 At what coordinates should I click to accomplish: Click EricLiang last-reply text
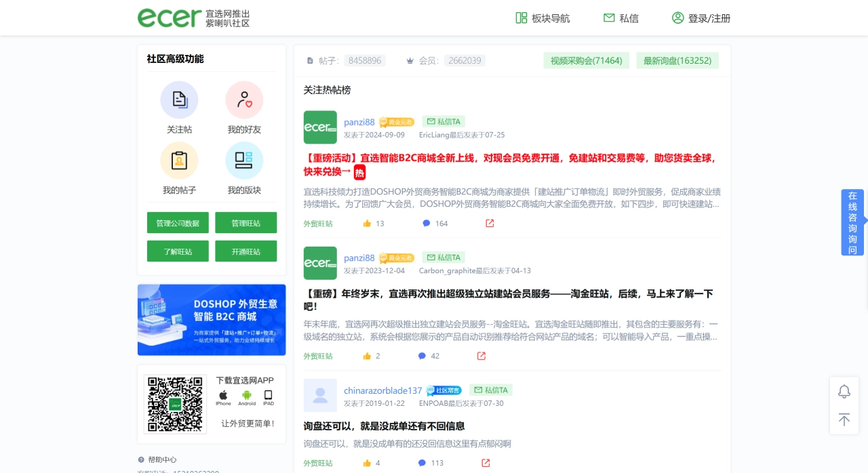point(462,135)
